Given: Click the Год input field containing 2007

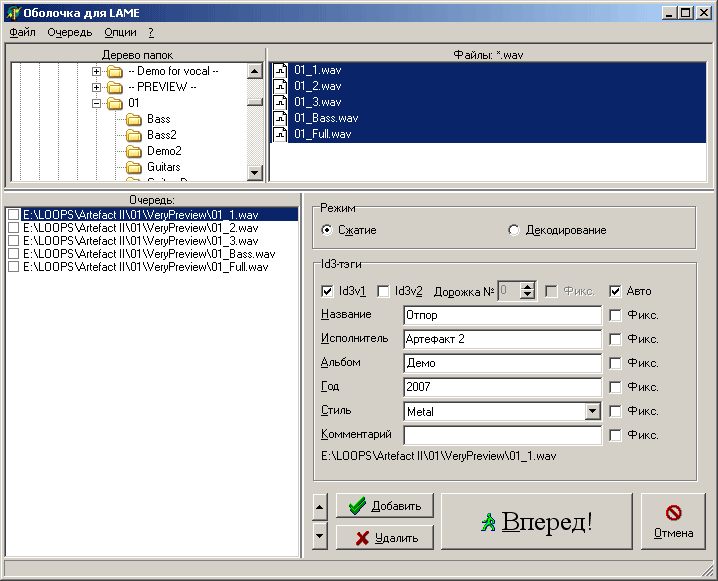Looking at the screenshot, I should [x=503, y=387].
